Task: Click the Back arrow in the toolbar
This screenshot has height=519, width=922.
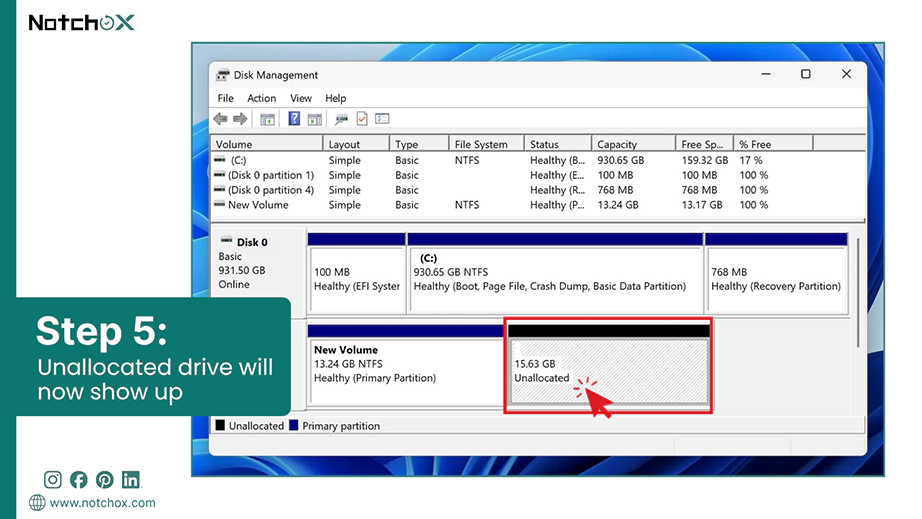Action: (x=221, y=119)
